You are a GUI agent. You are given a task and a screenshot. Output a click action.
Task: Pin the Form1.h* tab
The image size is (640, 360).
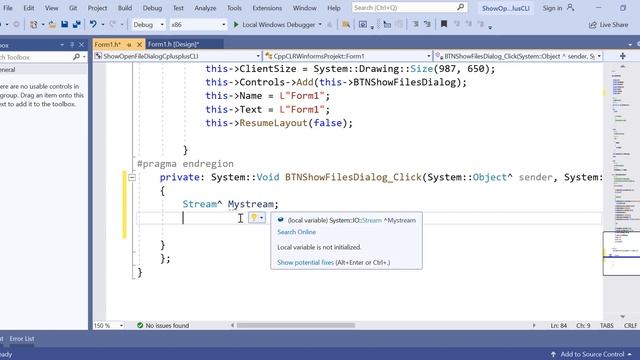[x=129, y=44]
